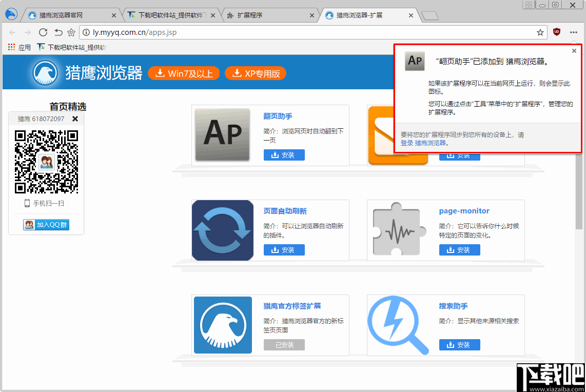Download XP专用版 version
The image size is (586, 392).
[x=256, y=73]
